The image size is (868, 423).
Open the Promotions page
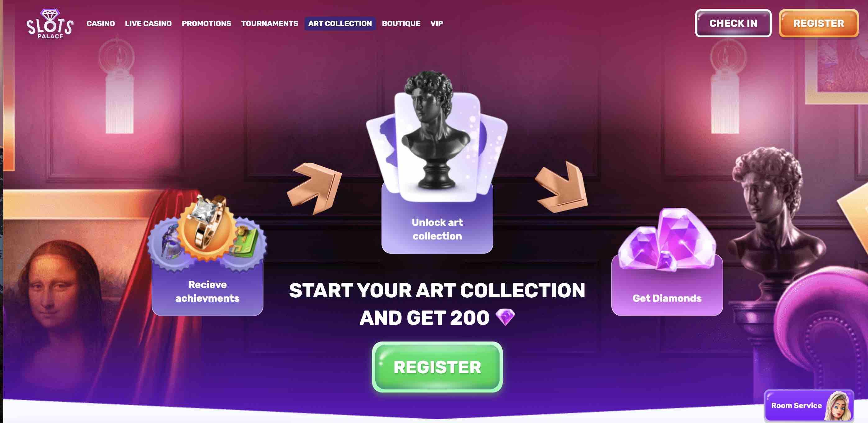pos(206,24)
